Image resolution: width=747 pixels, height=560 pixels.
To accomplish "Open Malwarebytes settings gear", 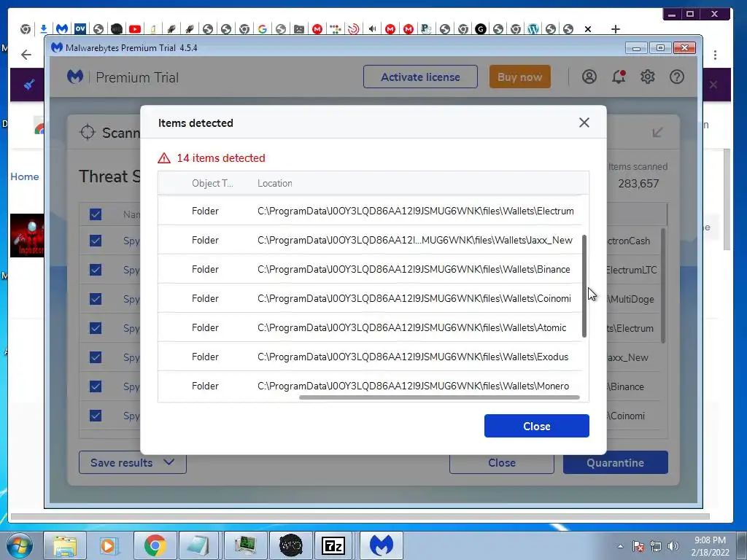I will point(648,77).
